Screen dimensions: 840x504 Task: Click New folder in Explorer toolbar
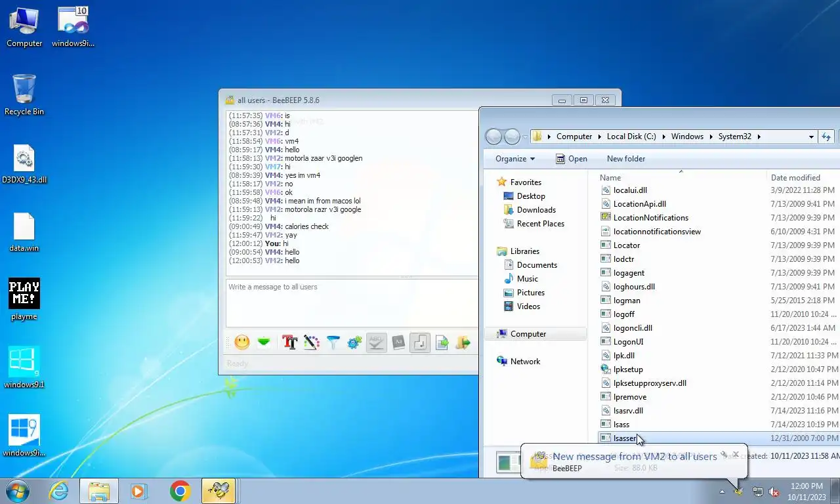tap(626, 159)
